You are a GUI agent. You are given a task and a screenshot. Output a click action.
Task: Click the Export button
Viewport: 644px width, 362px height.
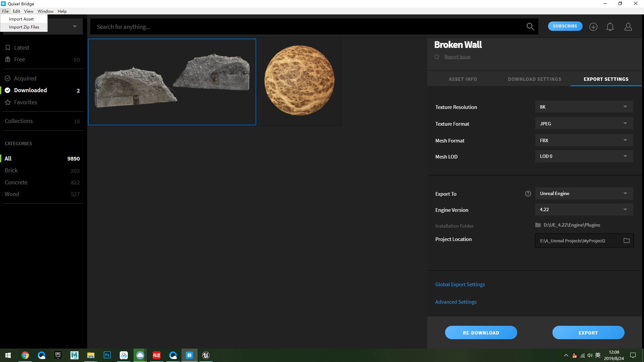[588, 333]
